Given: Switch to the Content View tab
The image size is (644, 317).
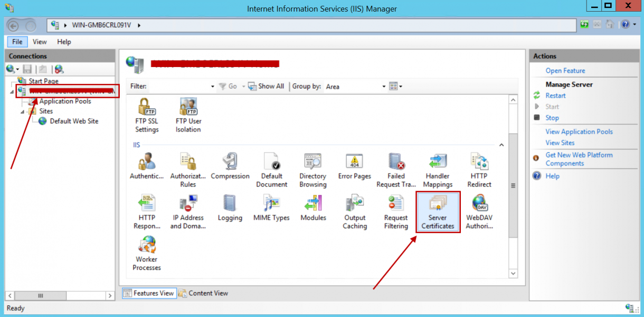Looking at the screenshot, I should point(204,293).
